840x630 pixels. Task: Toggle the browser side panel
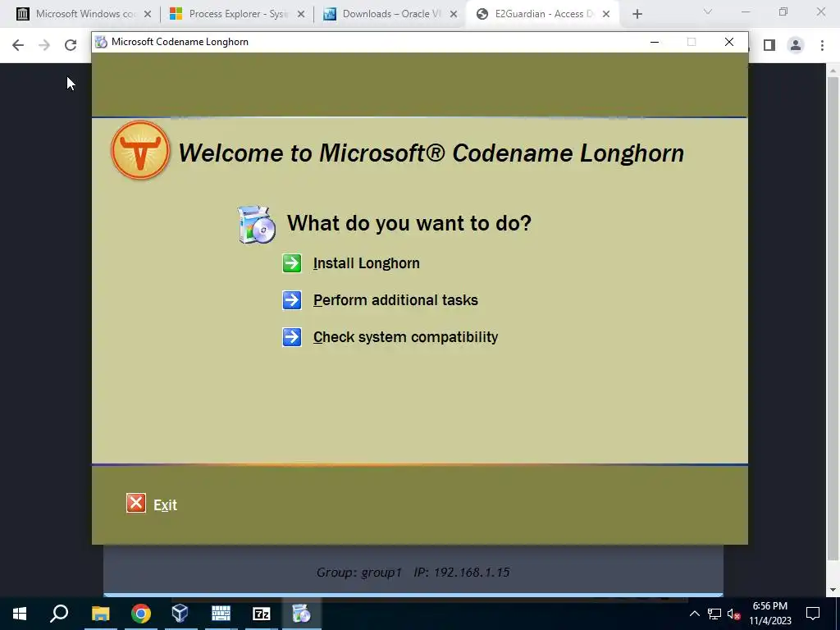pyautogui.click(x=769, y=45)
